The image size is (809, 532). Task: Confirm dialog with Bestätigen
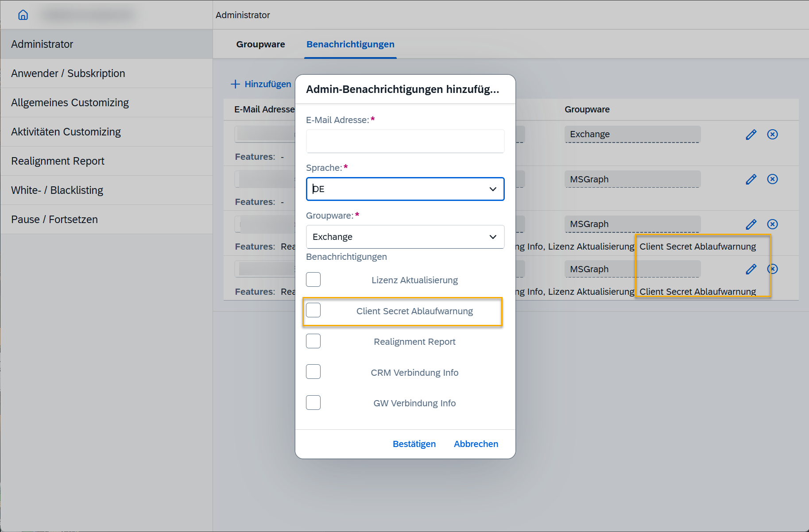414,444
